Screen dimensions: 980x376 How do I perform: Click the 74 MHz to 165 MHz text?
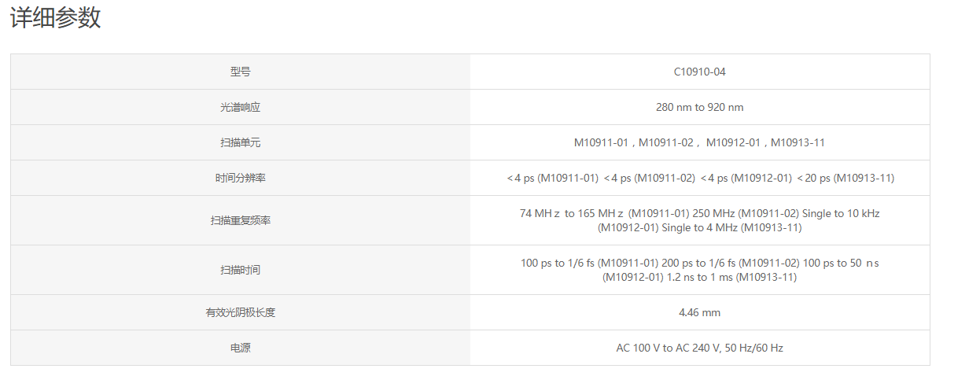click(573, 213)
